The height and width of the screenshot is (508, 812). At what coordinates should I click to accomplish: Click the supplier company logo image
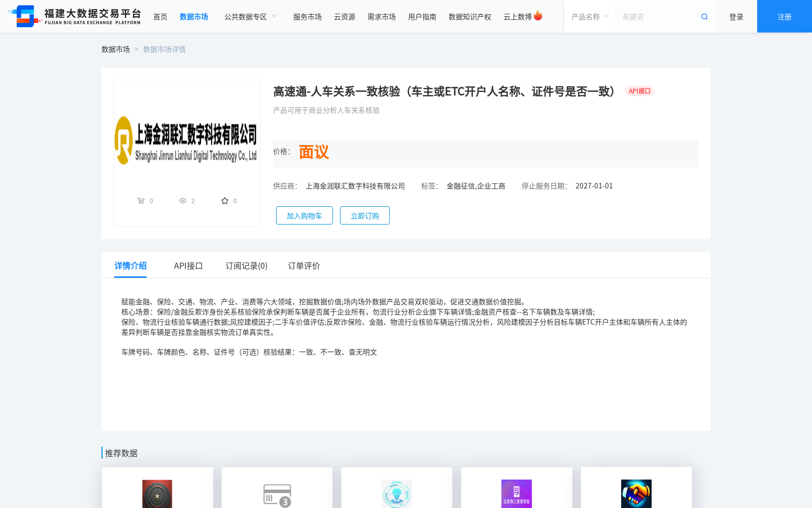point(187,141)
